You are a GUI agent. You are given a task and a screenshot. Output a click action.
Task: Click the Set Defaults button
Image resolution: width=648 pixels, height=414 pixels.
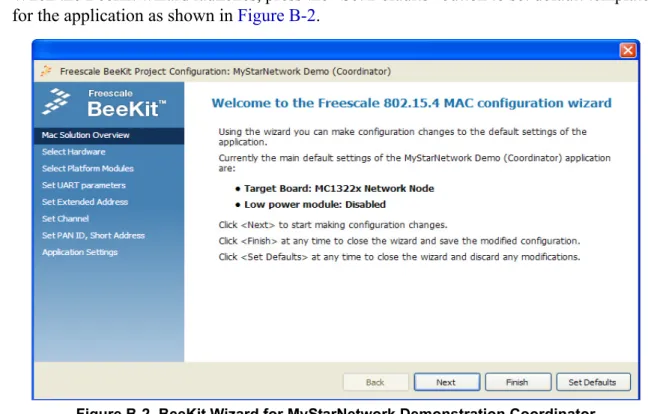pos(593,382)
